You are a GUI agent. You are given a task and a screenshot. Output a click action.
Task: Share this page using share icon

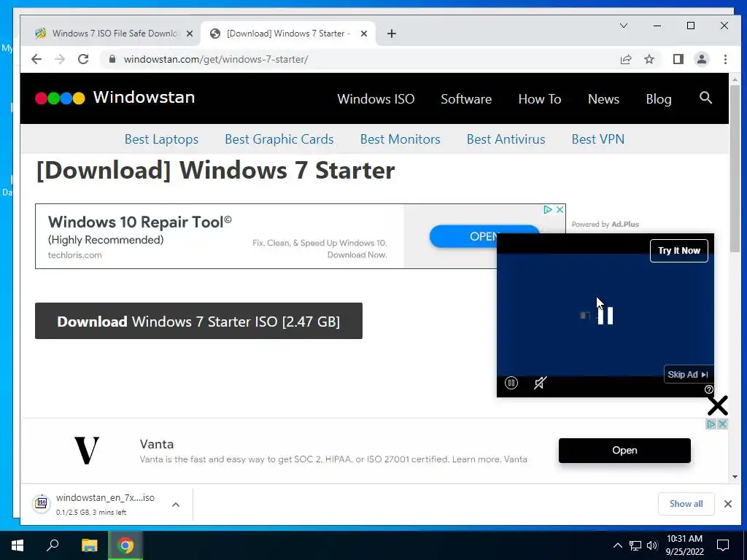625,59
